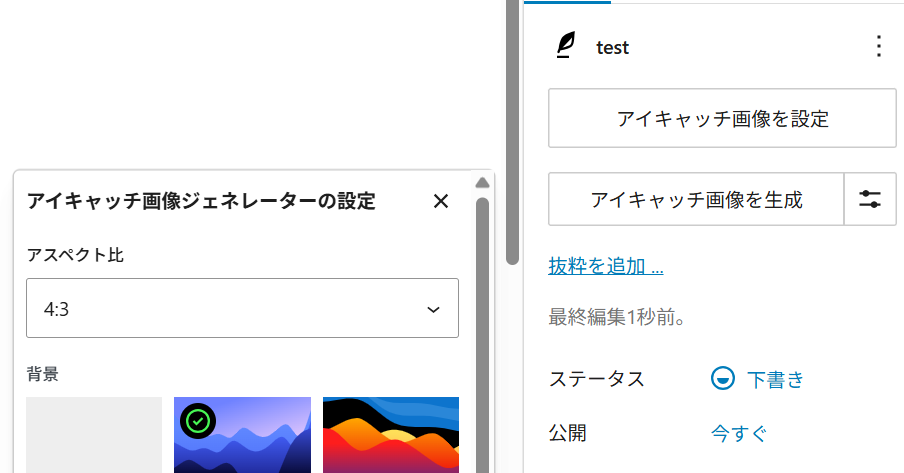Click the アイキャッチ画像を設定 button

(722, 119)
